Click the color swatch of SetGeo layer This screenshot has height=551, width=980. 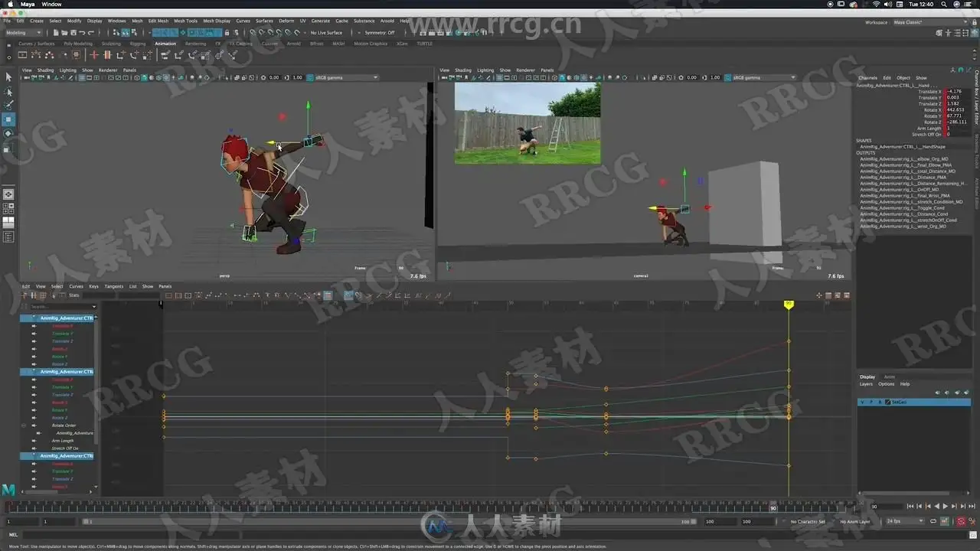click(x=887, y=402)
